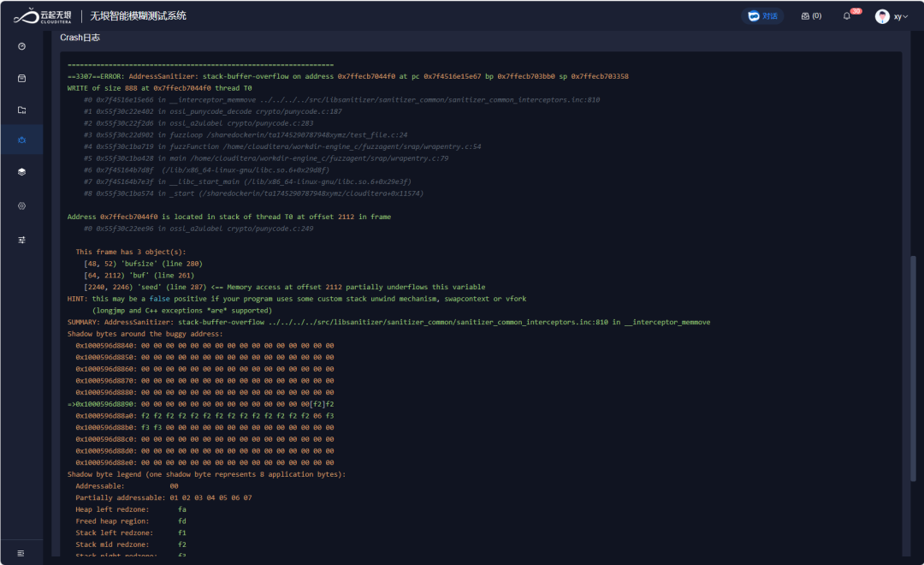Click stack frame #7 __libc_start_main line
Viewport: 924px width, 565px height.
(x=247, y=181)
